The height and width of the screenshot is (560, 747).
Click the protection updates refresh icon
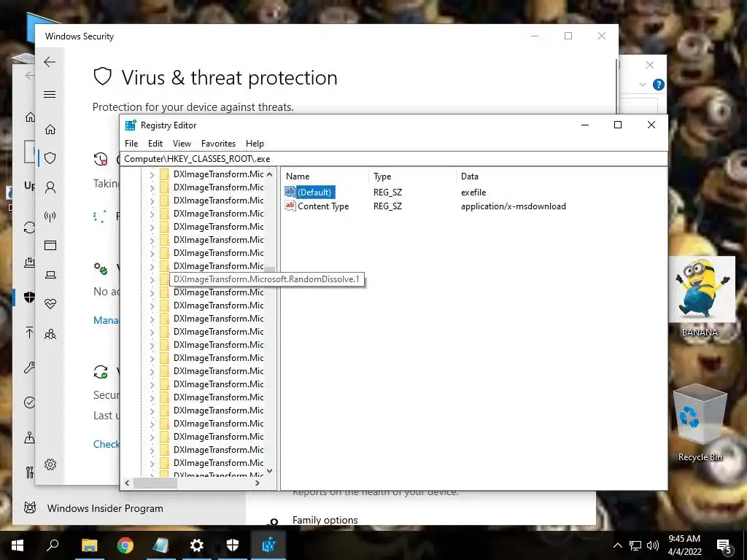coord(101,372)
